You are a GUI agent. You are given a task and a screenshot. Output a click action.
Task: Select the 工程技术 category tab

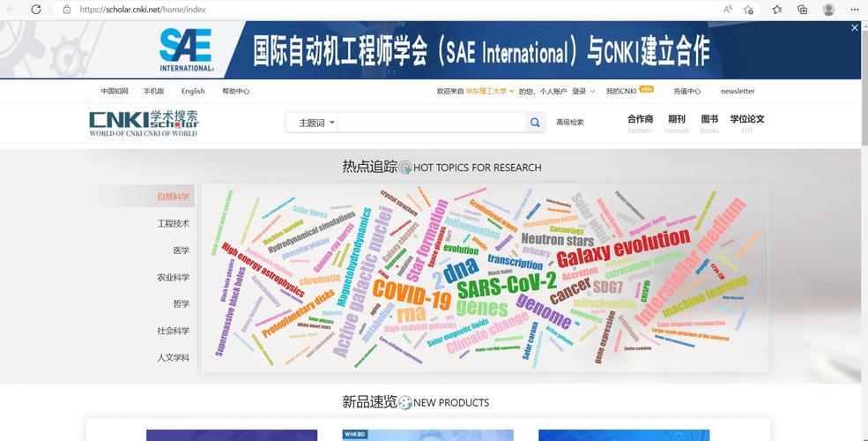point(174,223)
